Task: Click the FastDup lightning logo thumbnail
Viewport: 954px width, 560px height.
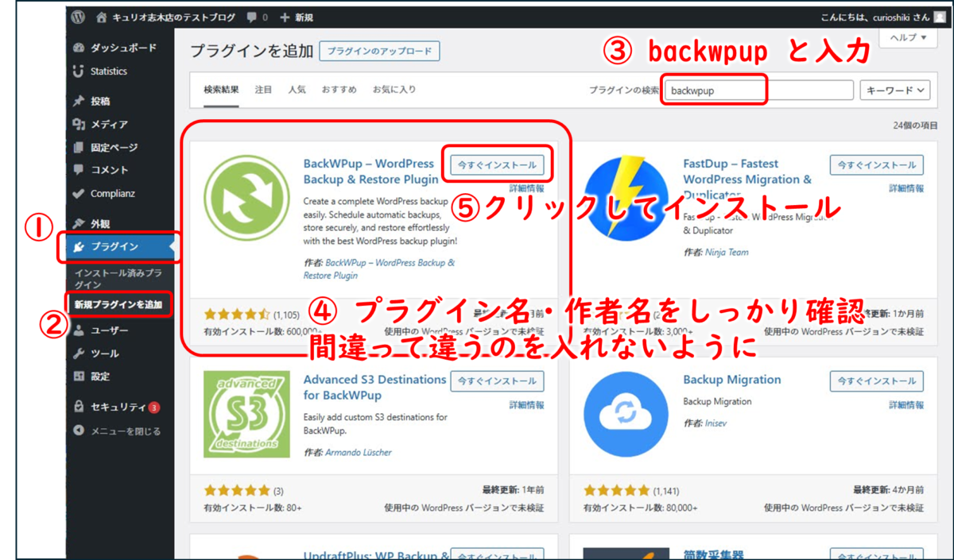Action: tap(627, 198)
